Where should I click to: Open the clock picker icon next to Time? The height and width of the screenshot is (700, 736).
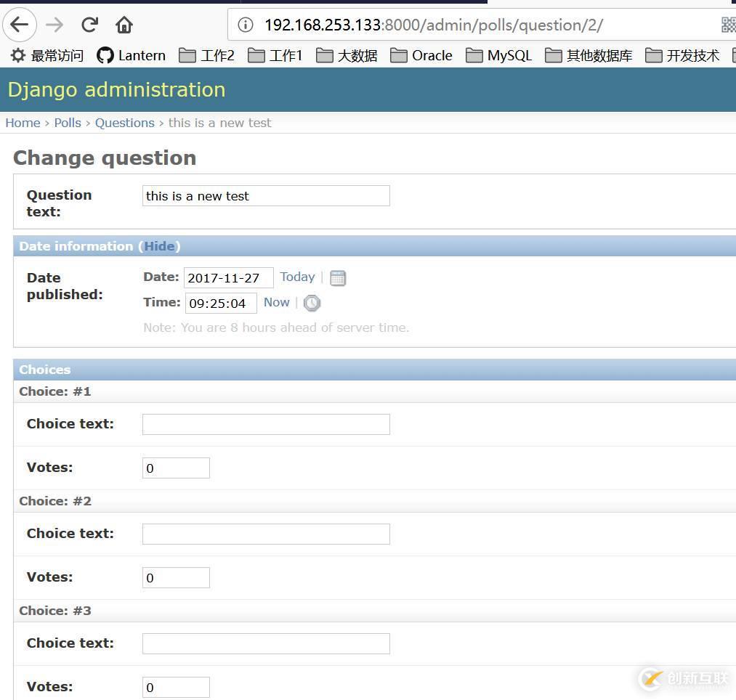click(x=312, y=303)
